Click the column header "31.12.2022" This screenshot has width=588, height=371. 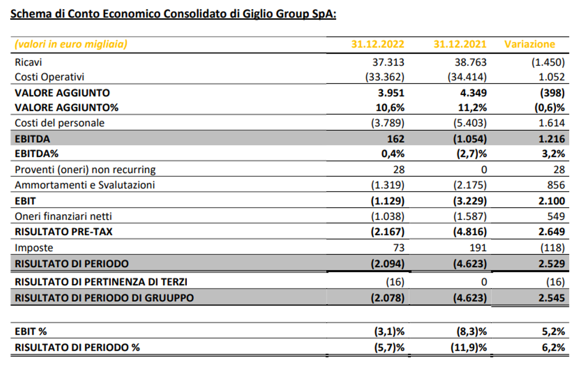point(377,44)
